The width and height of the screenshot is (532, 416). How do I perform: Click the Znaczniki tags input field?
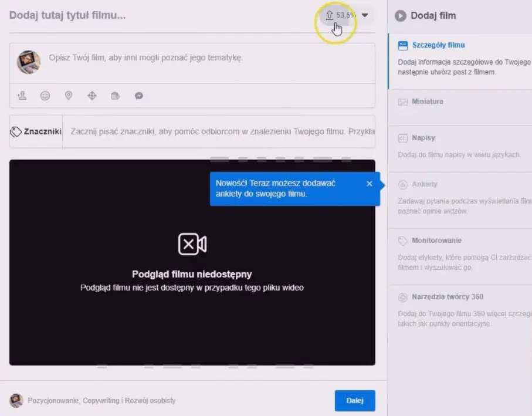pyautogui.click(x=219, y=131)
